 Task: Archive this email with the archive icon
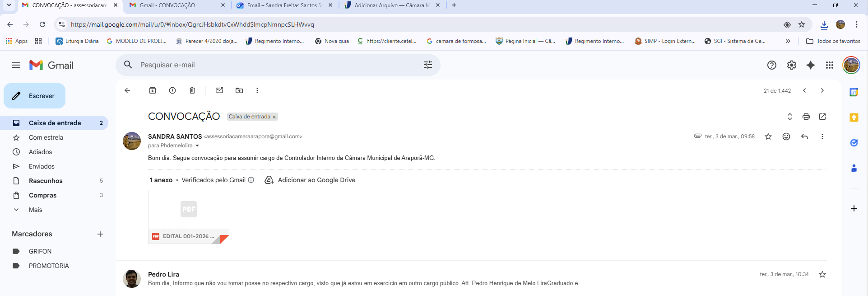[153, 90]
